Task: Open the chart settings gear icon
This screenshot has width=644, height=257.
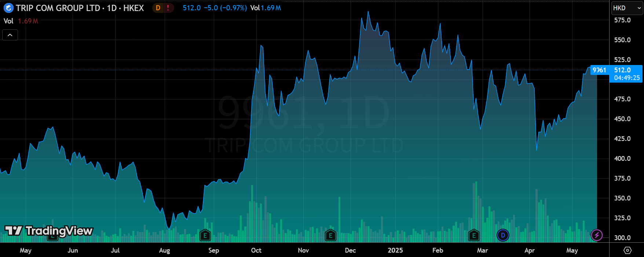Action: tap(627, 250)
